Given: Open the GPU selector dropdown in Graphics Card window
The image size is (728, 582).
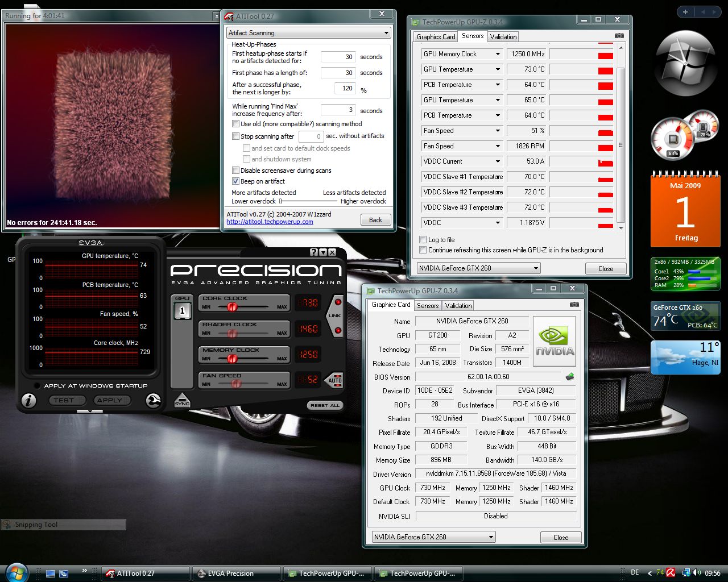Looking at the screenshot, I should pos(433,537).
